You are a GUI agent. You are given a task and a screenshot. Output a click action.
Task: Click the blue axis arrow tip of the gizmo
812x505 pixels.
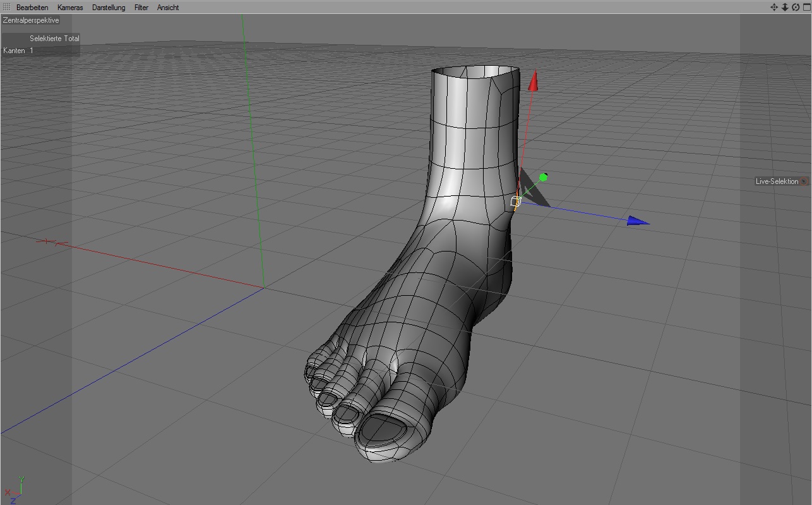[638, 221]
